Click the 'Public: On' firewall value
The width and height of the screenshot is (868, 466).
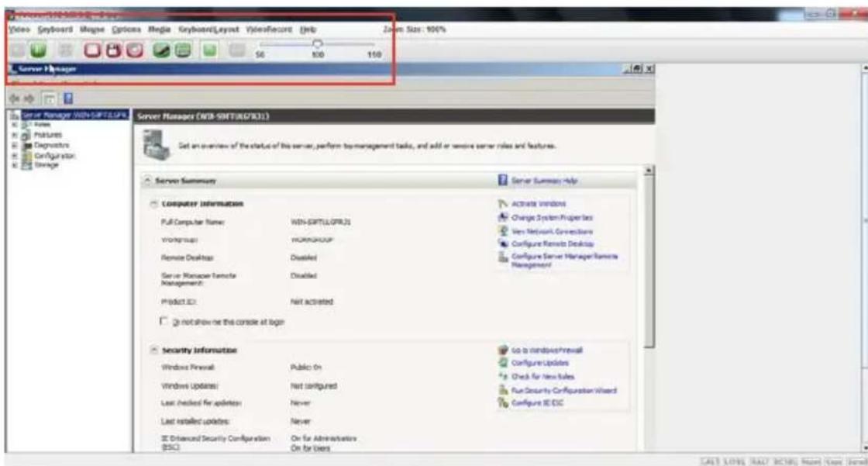(x=305, y=368)
